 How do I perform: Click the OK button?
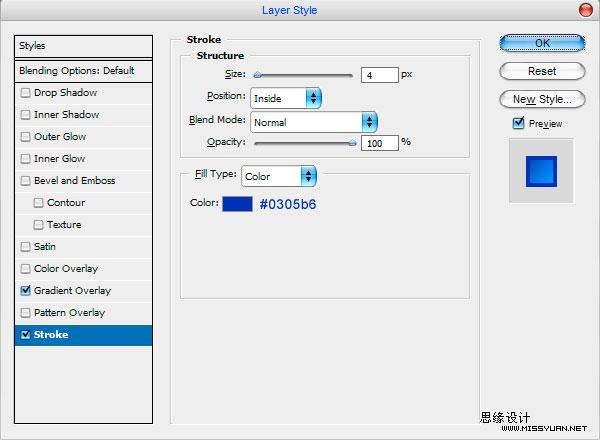click(x=542, y=43)
